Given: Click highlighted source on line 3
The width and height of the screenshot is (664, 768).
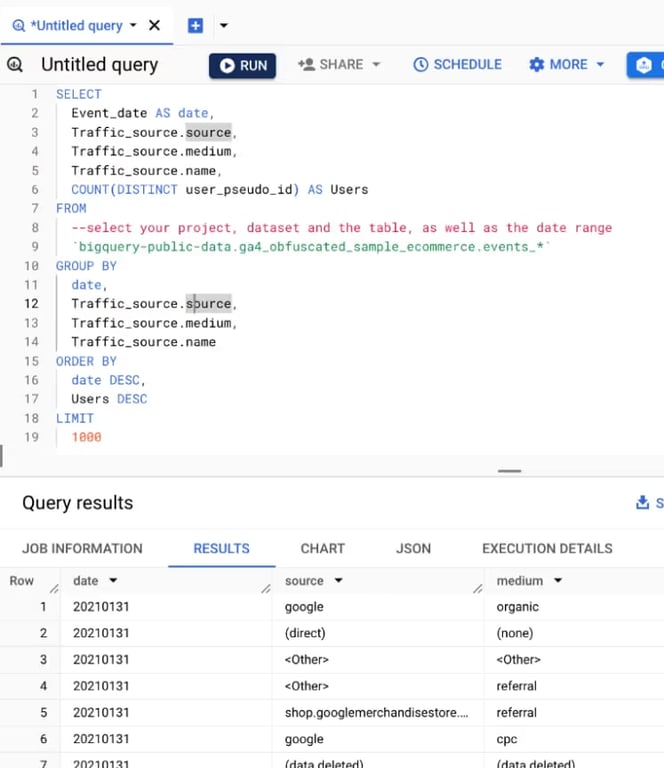Looking at the screenshot, I should coord(208,132).
